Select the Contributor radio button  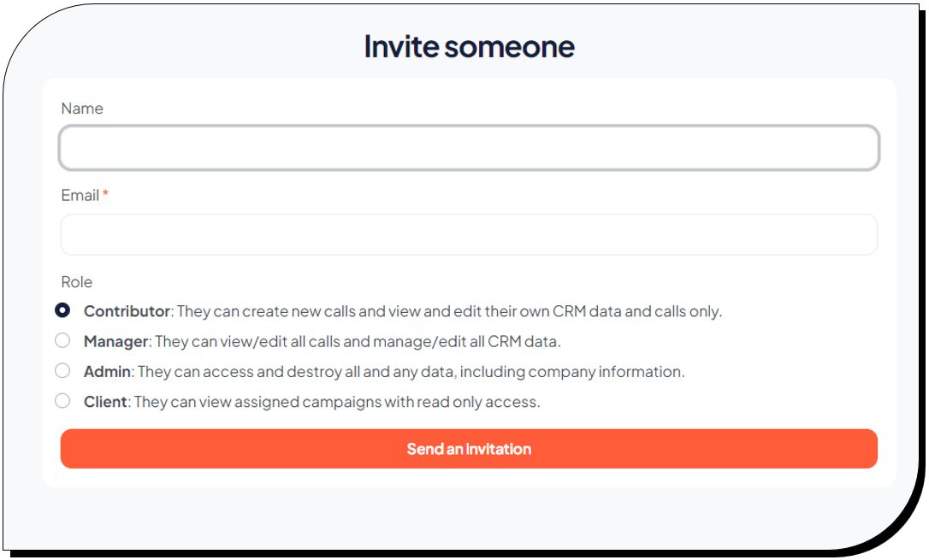click(x=62, y=310)
